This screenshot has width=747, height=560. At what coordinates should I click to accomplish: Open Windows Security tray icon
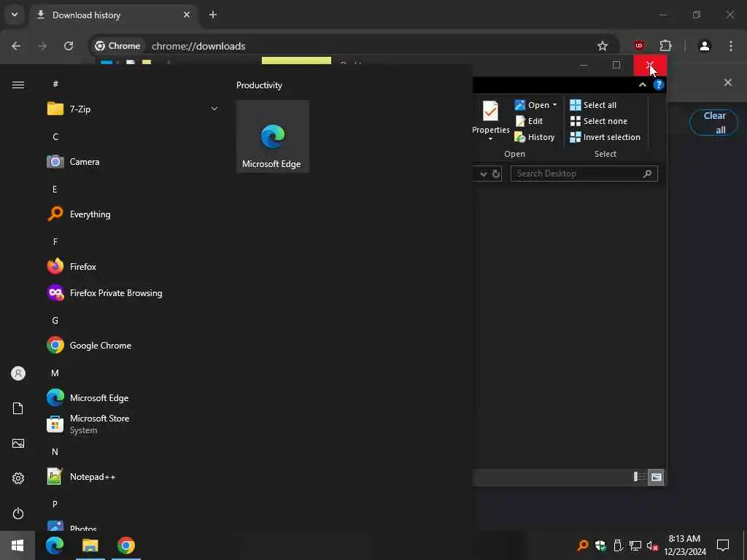600,545
